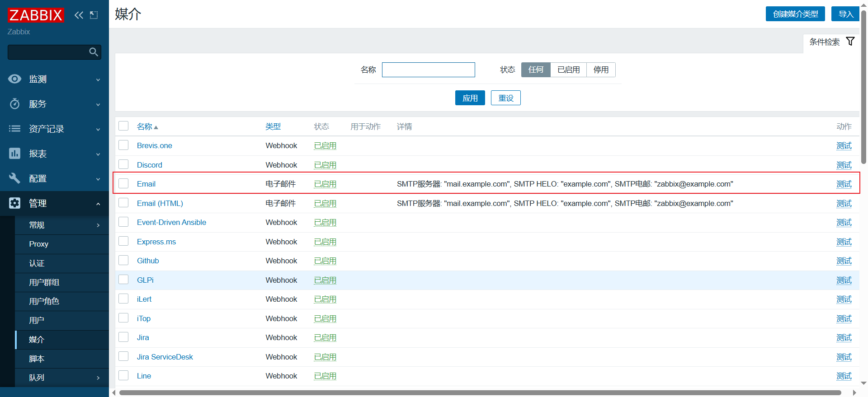Click the 报表 bar chart icon
Viewport: 868px width, 397px height.
[14, 154]
